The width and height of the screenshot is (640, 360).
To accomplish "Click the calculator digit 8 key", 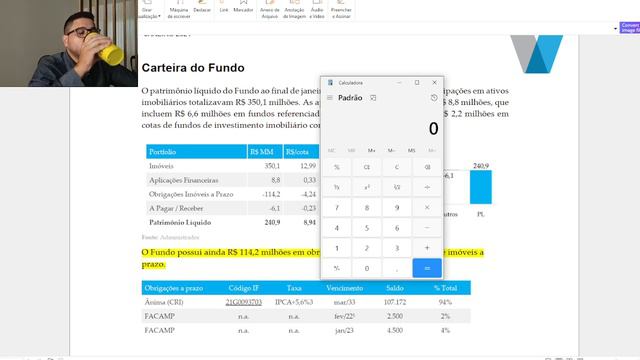I will (x=367, y=208).
